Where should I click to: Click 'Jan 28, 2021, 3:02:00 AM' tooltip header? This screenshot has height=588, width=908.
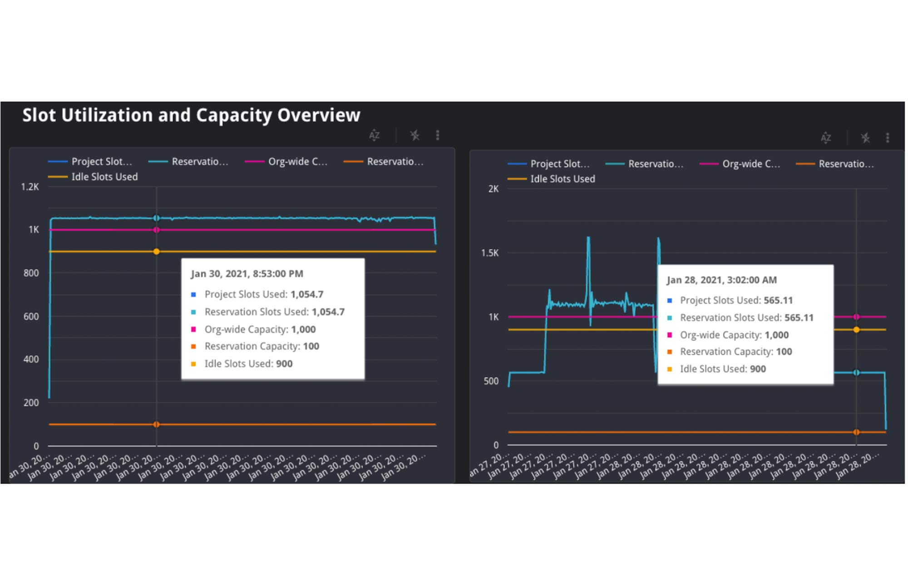coord(722,280)
